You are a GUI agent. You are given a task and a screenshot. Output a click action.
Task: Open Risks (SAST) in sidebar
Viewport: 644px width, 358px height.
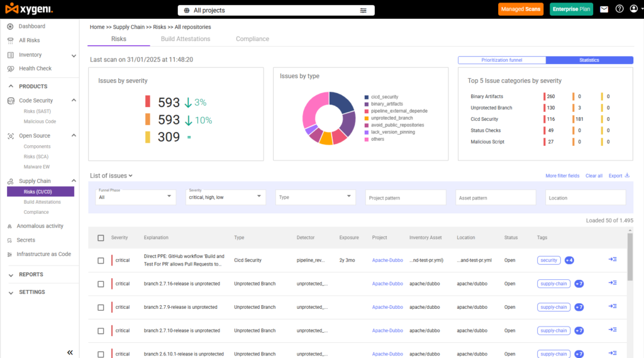(37, 111)
